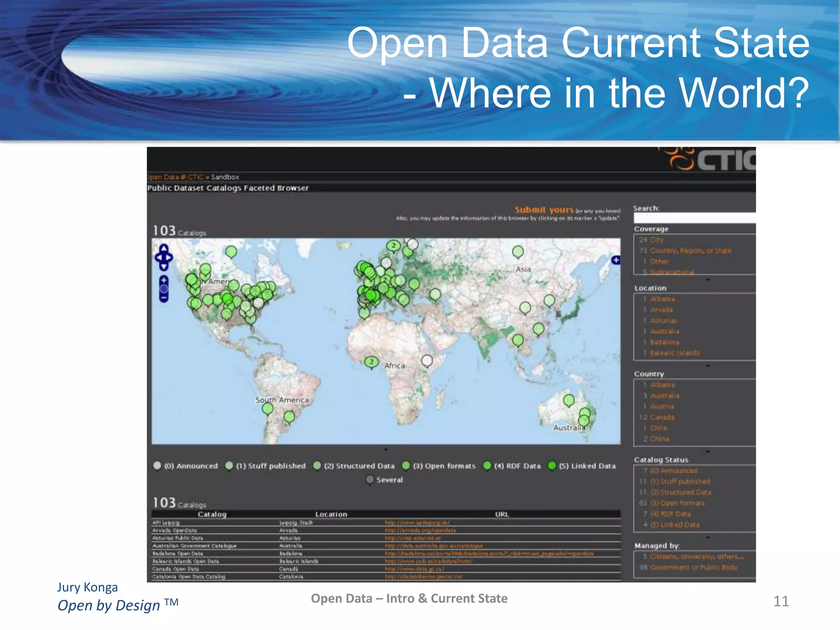This screenshot has width=840, height=630.
Task: Pan the map down with the arrow
Action: tap(164, 267)
